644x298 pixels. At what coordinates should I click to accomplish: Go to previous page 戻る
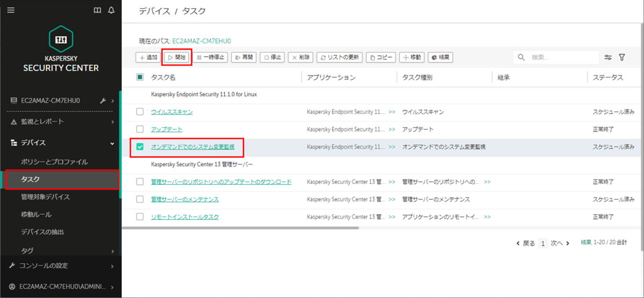click(525, 243)
